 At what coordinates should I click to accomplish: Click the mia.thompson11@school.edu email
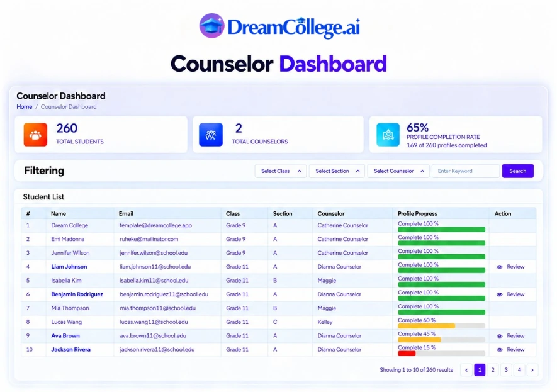(x=157, y=308)
